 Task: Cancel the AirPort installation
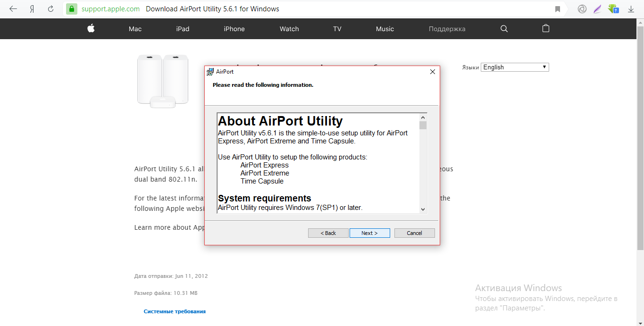(414, 233)
